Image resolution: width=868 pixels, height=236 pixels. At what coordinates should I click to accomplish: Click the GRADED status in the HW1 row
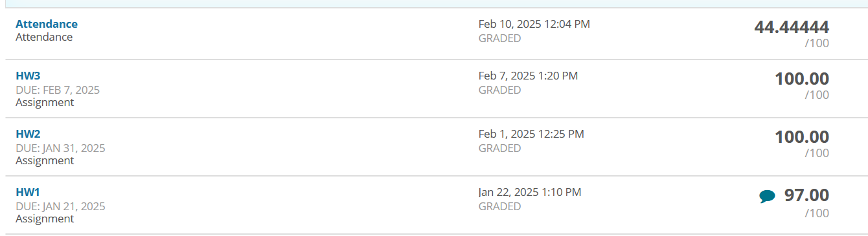pyautogui.click(x=499, y=206)
